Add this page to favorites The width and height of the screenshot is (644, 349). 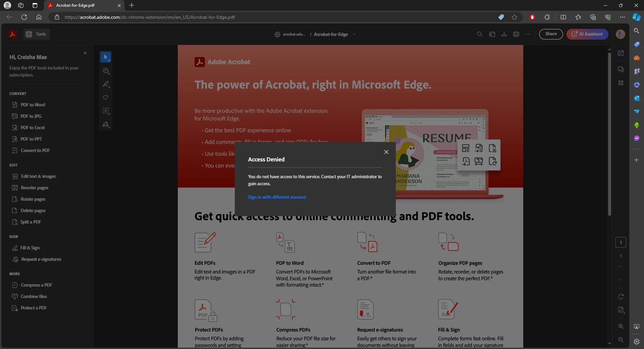click(x=515, y=17)
